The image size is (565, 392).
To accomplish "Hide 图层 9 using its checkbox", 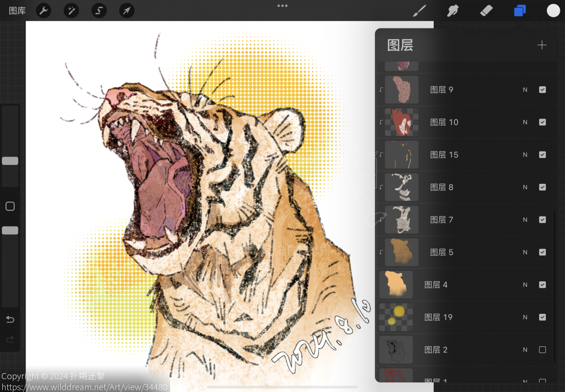I will (x=542, y=90).
